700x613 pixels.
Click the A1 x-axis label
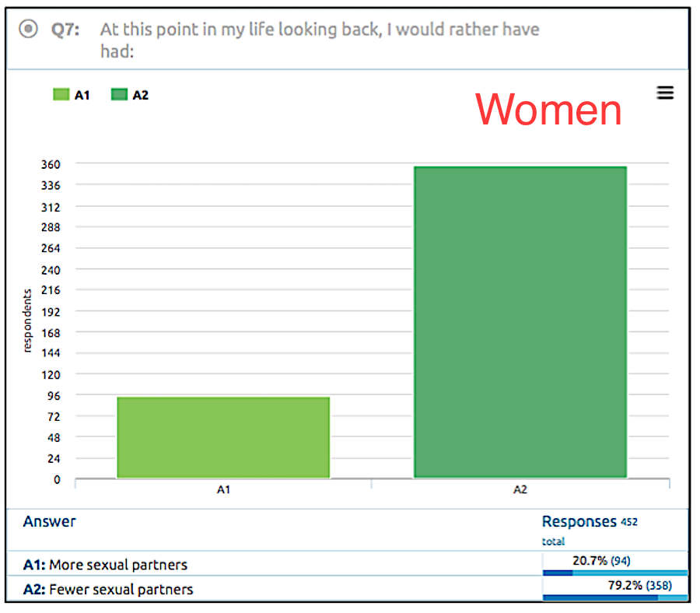pyautogui.click(x=223, y=490)
